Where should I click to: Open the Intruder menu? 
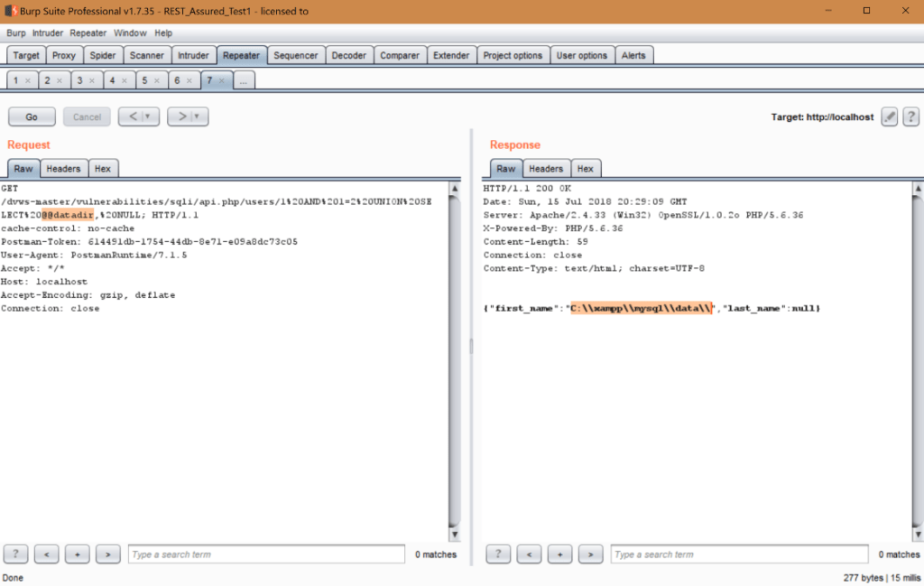pos(48,33)
